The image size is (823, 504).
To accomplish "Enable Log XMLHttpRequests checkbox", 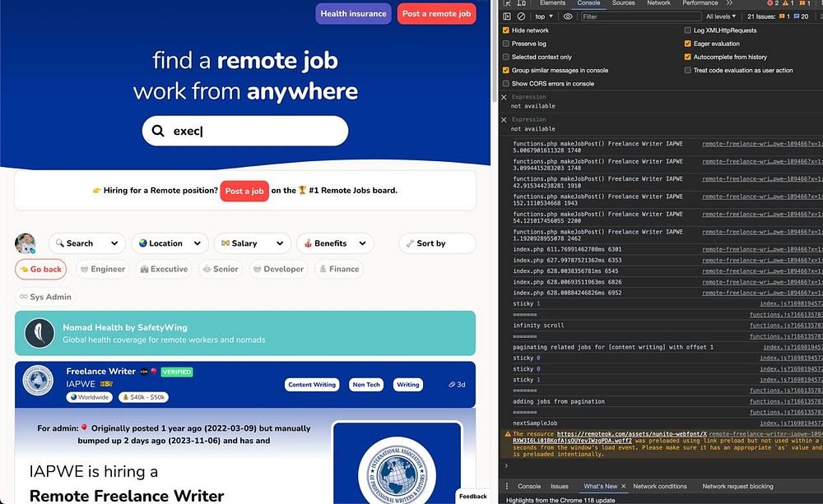I will coord(687,30).
